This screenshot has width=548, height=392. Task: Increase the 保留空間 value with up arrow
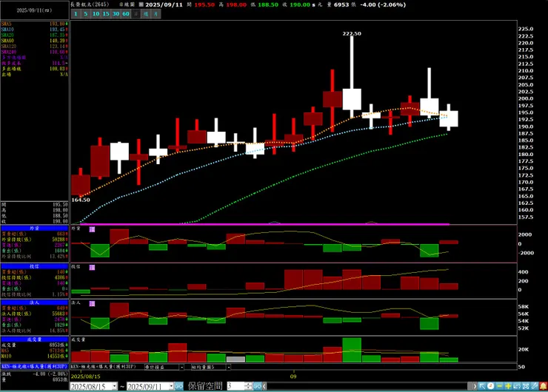[x=248, y=385]
